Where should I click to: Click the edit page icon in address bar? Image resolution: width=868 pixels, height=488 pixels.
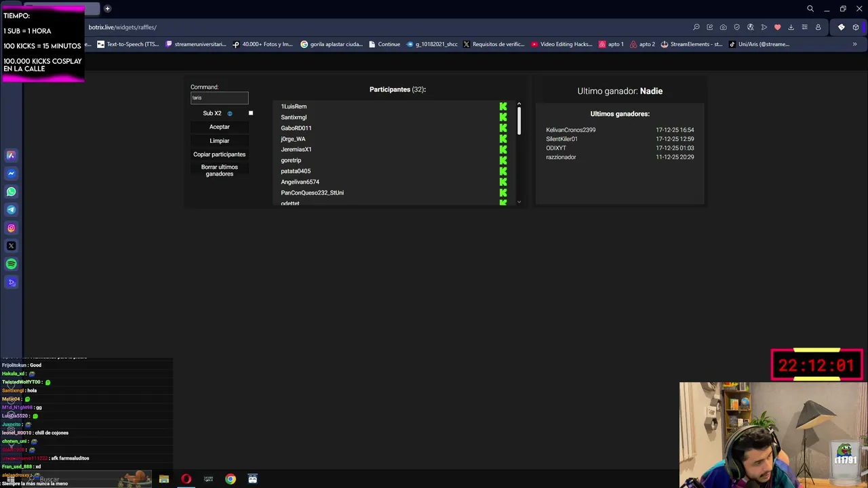(710, 27)
